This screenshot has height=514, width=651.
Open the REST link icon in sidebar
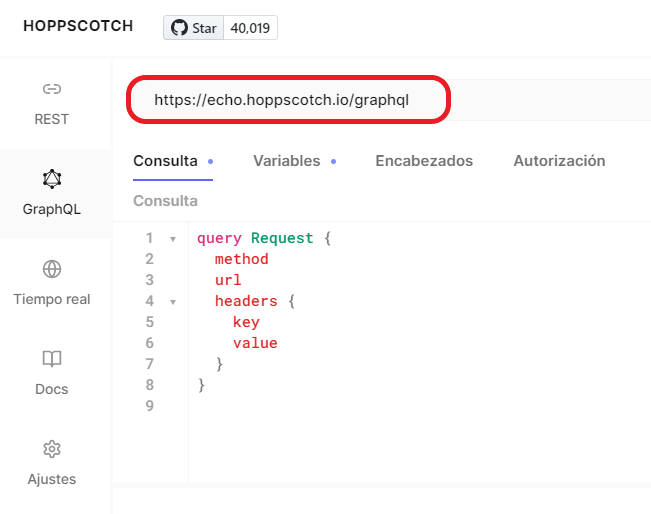coord(52,89)
